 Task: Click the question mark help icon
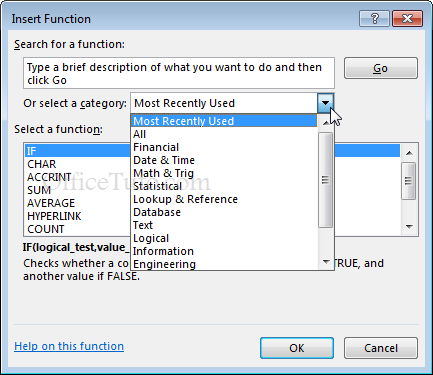coord(374,19)
